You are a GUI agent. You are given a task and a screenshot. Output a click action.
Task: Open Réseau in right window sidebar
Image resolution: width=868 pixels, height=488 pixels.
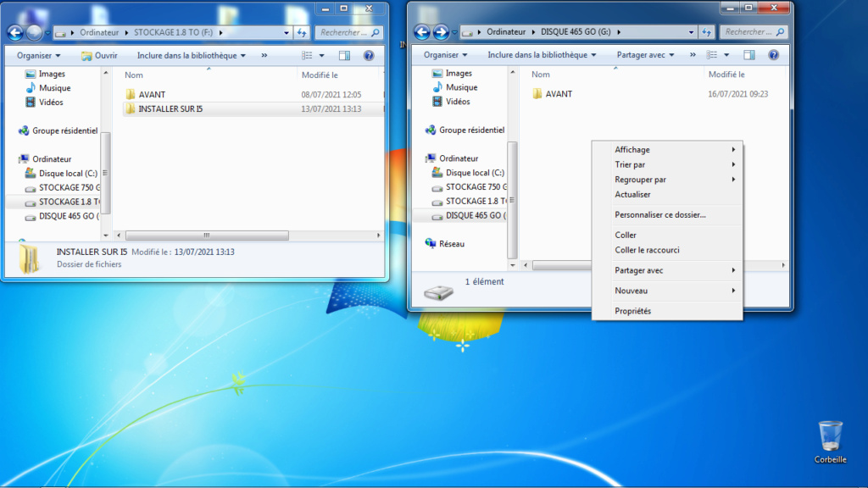[x=445, y=243]
